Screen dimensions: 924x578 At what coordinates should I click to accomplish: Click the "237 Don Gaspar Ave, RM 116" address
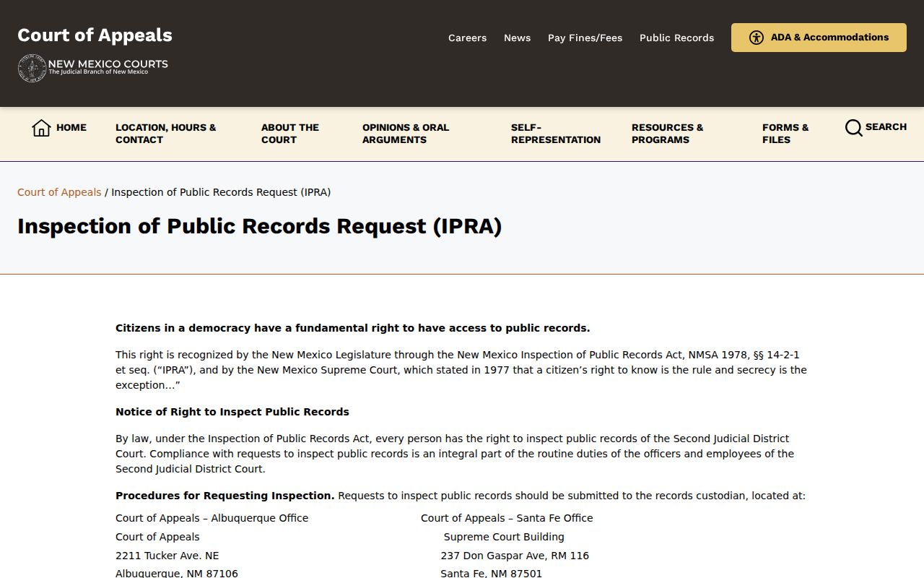pos(515,556)
